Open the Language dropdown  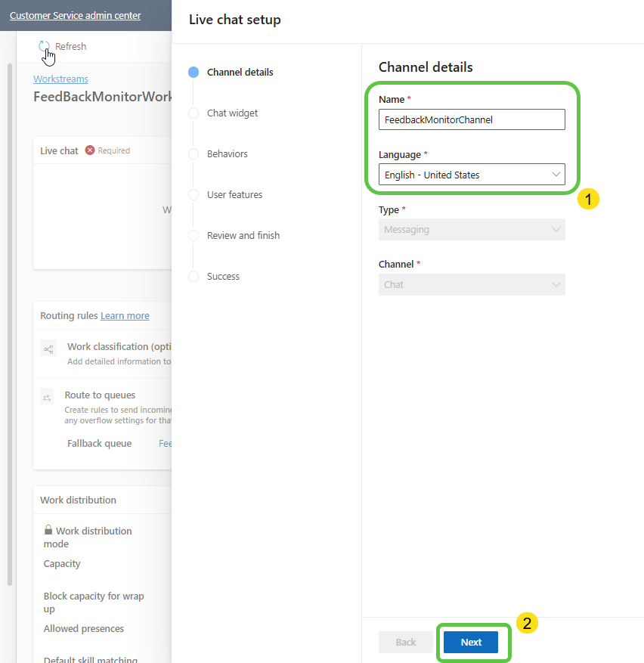tap(472, 175)
